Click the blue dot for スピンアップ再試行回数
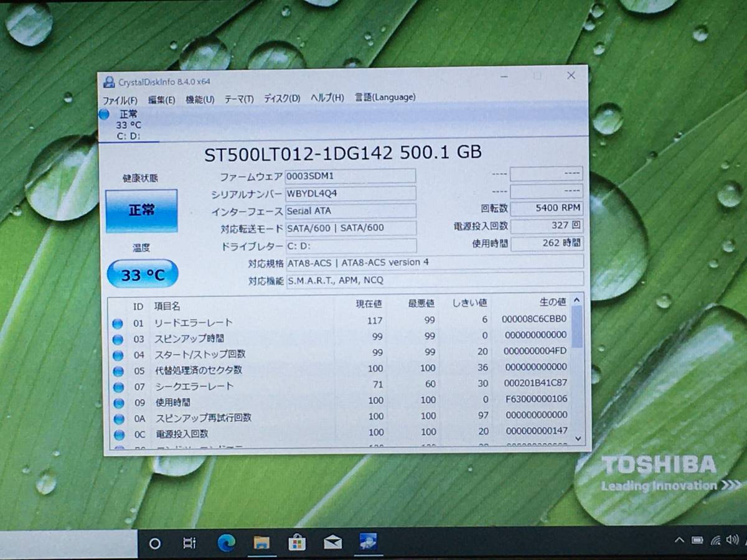Image resolution: width=747 pixels, height=560 pixels. pyautogui.click(x=118, y=418)
